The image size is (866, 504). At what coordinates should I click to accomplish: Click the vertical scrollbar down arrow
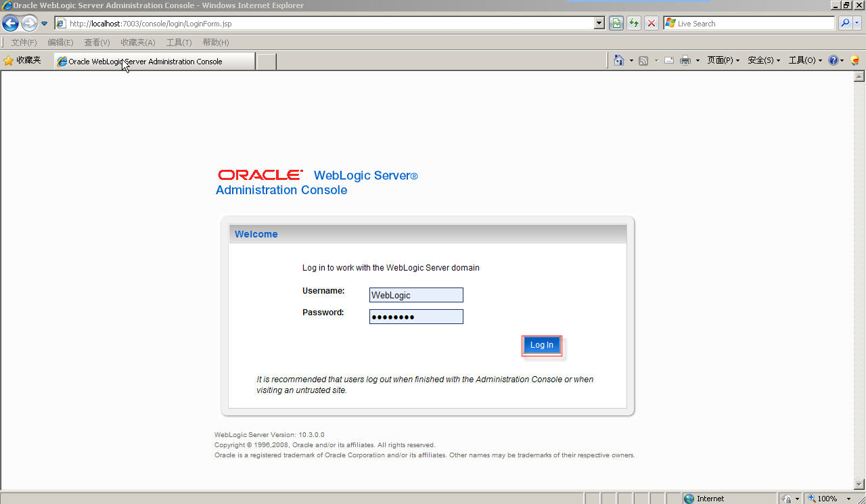click(860, 484)
